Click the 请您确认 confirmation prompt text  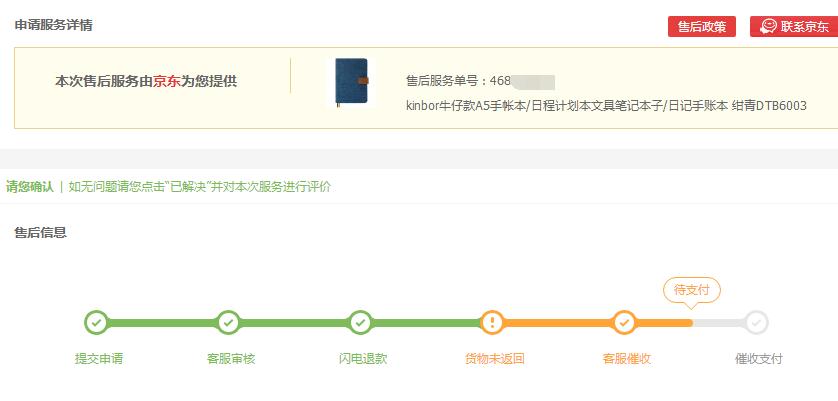(x=30, y=186)
